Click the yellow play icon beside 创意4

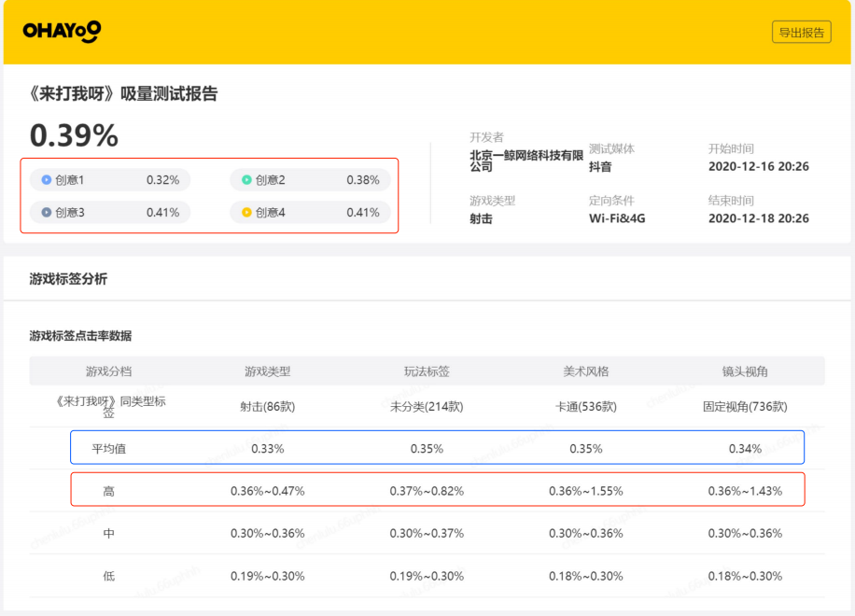click(246, 213)
